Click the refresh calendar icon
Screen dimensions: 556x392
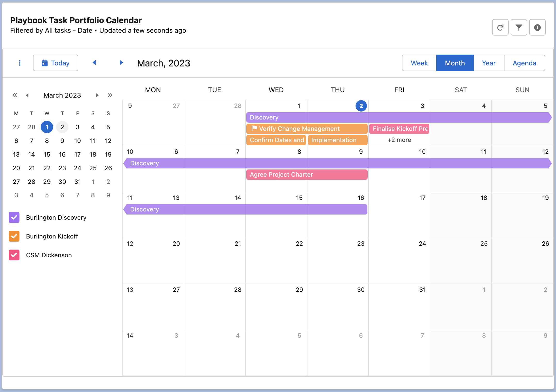(x=500, y=27)
